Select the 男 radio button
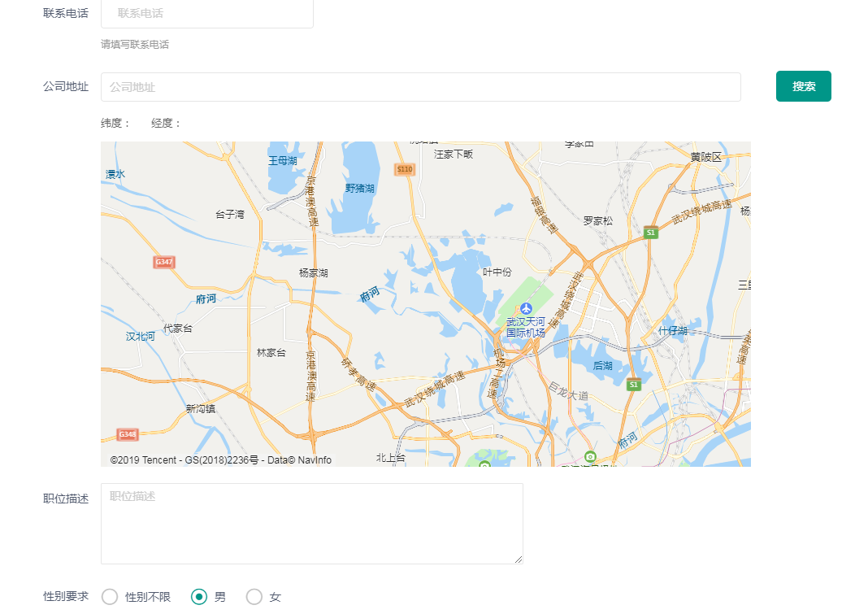 pyautogui.click(x=199, y=597)
